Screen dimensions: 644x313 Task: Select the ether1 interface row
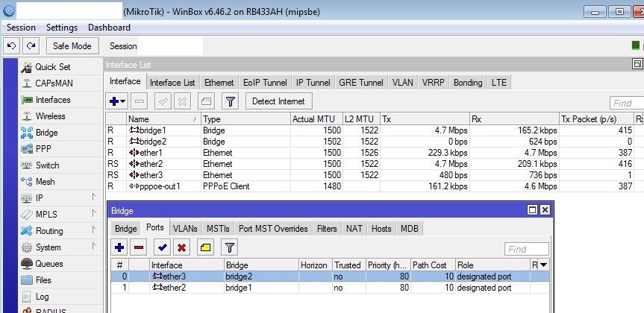coord(375,153)
